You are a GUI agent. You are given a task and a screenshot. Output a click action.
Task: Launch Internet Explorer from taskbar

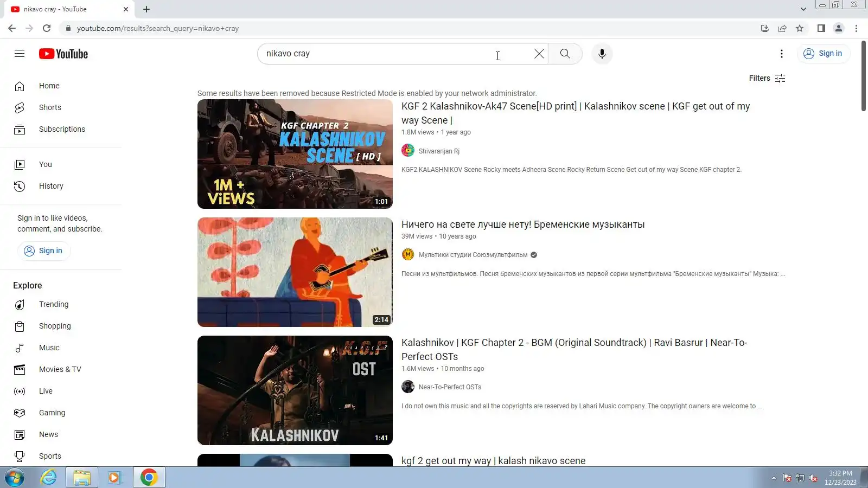click(49, 477)
